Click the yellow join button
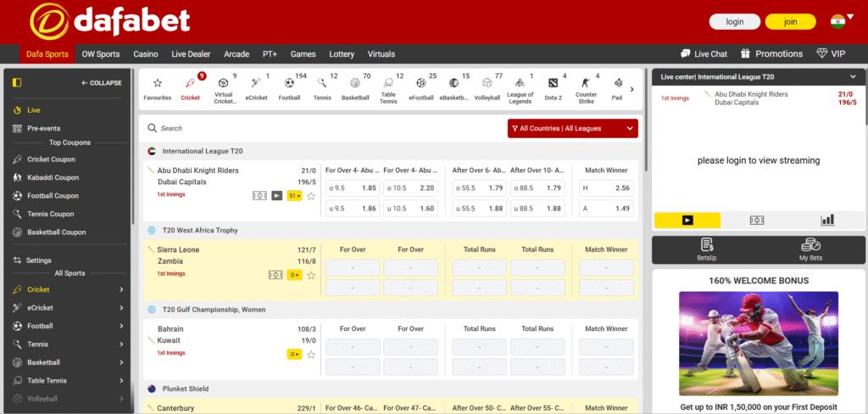This screenshot has height=414, width=868. click(x=790, y=22)
